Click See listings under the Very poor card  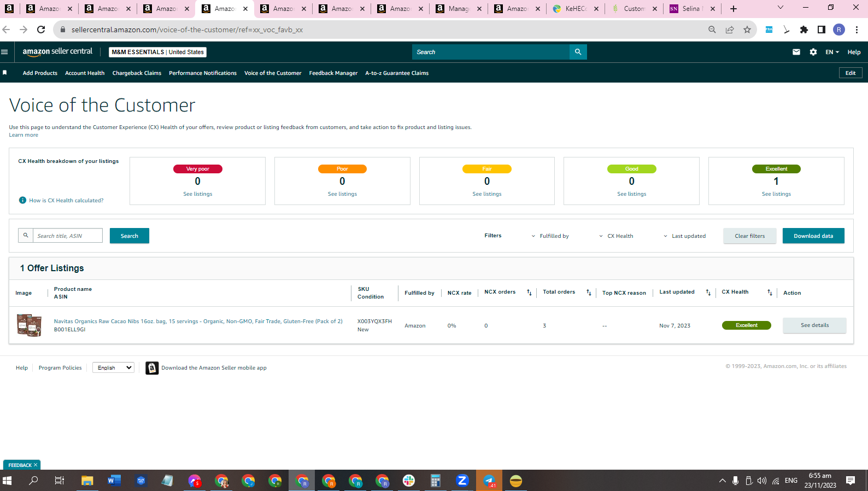pyautogui.click(x=198, y=194)
